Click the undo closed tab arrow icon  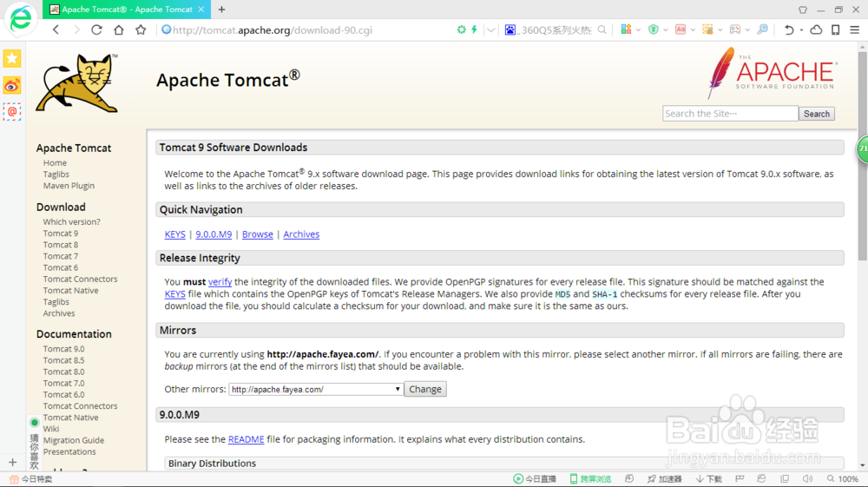pyautogui.click(x=789, y=30)
